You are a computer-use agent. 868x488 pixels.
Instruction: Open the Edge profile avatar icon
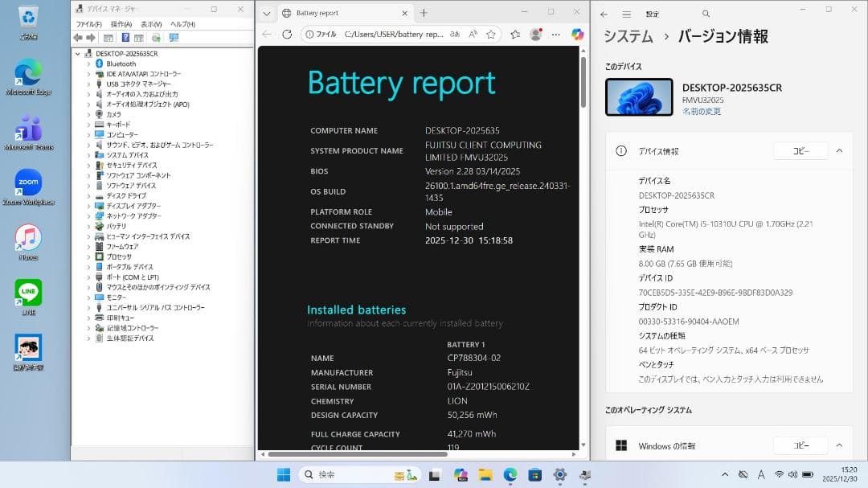tap(535, 34)
